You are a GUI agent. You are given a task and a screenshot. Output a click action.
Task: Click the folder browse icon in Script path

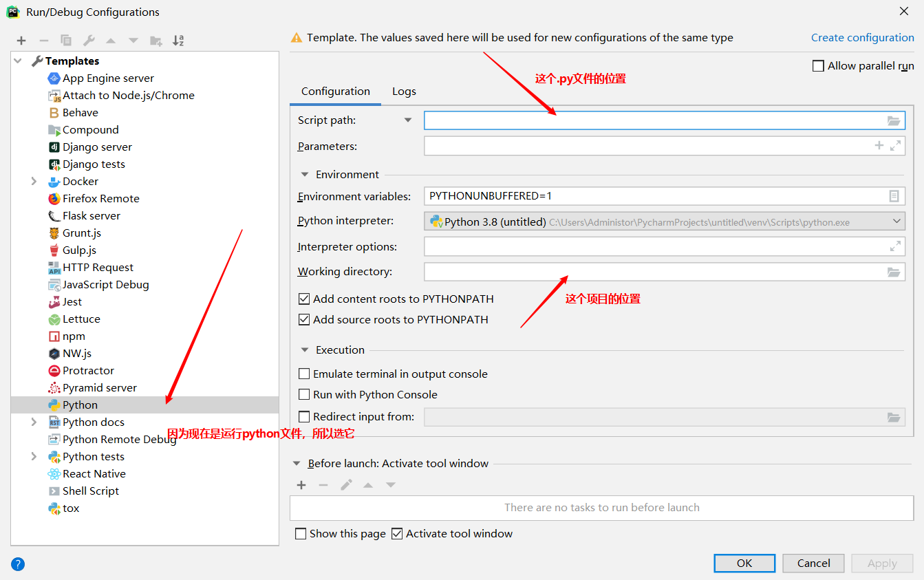click(x=894, y=120)
